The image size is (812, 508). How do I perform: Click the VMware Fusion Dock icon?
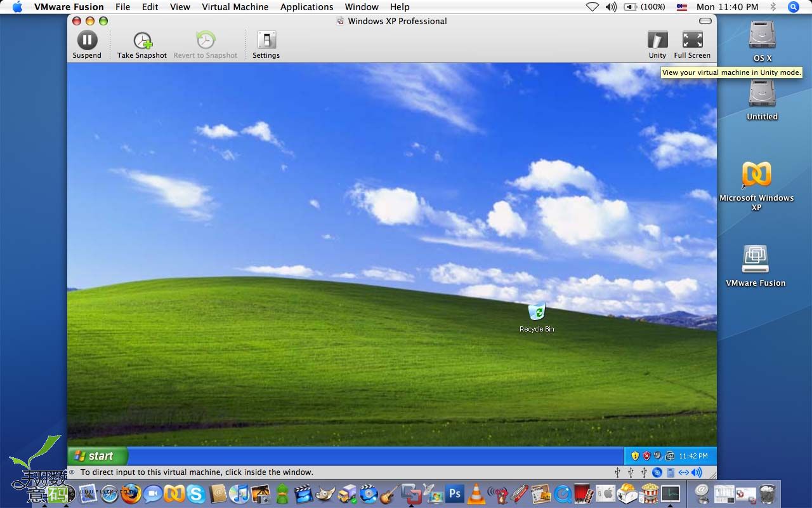(x=412, y=493)
